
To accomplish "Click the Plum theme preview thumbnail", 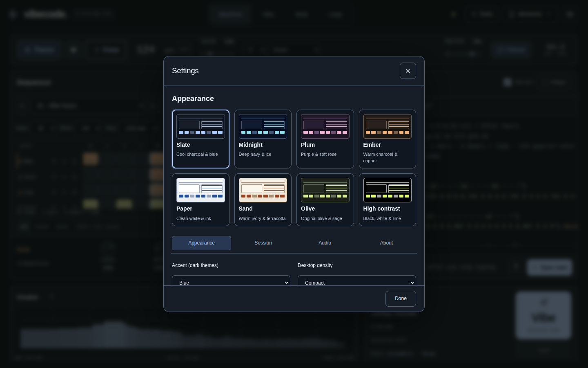I will (325, 126).
